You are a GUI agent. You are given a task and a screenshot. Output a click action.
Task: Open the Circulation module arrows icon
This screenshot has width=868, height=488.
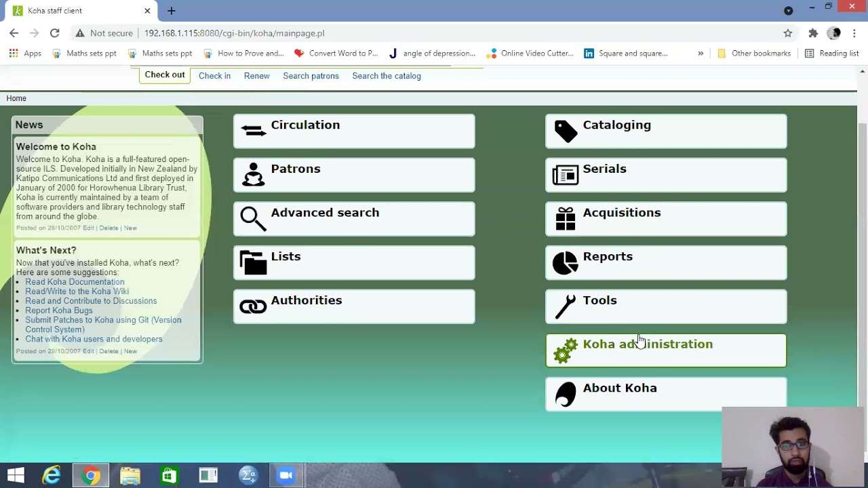point(254,131)
